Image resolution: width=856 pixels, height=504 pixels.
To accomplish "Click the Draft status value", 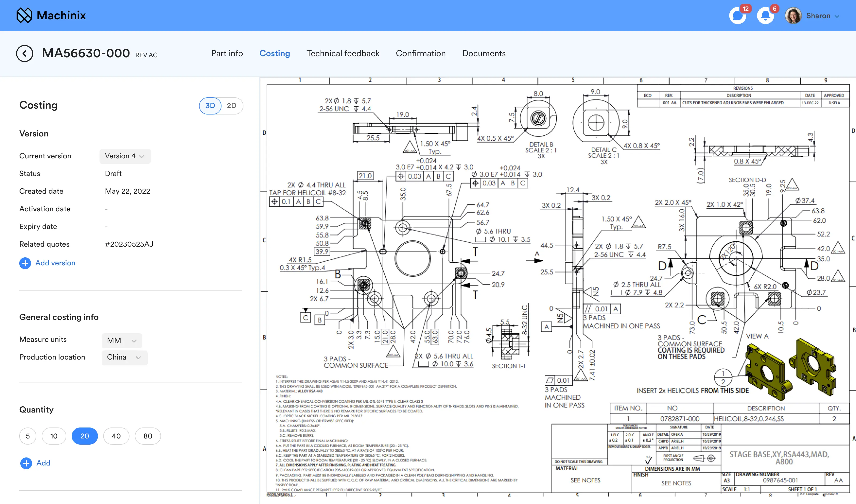I will point(113,174).
